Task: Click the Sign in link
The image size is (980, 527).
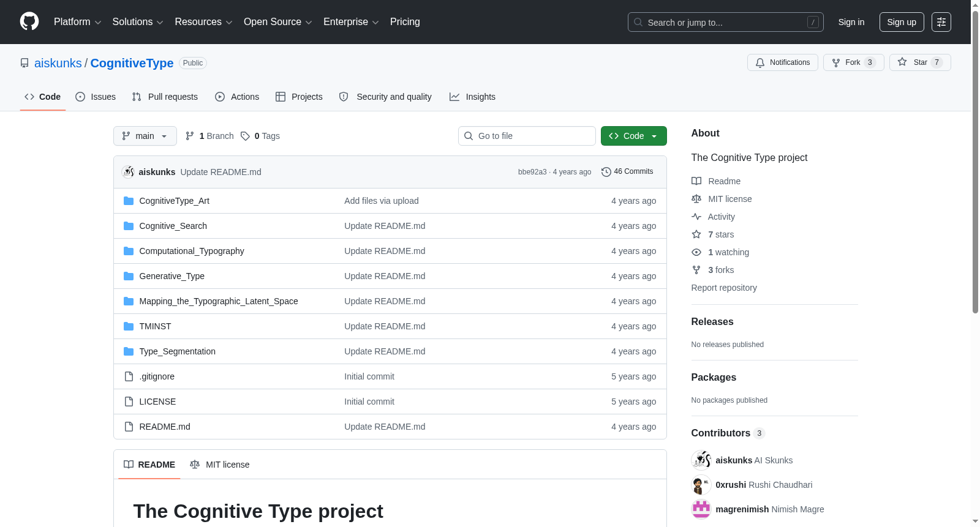Action: coord(851,22)
